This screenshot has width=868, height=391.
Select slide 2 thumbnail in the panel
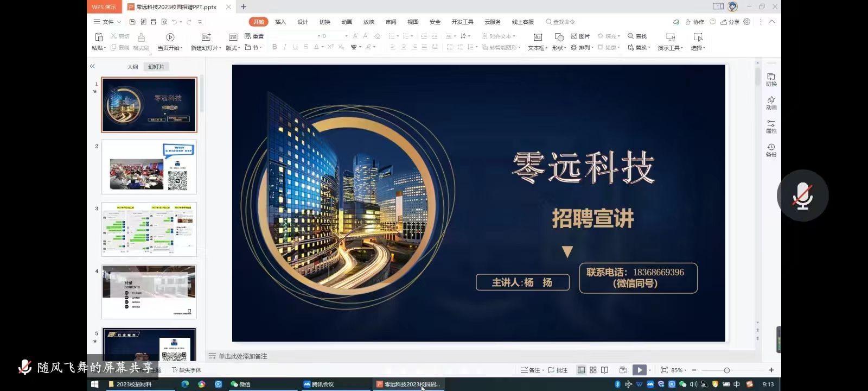(x=149, y=167)
